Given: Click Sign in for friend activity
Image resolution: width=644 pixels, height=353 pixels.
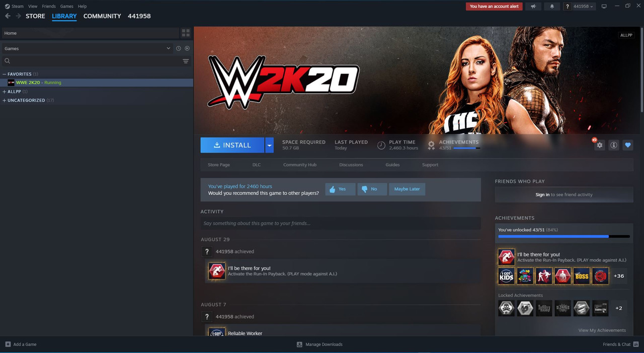Looking at the screenshot, I should pos(542,194).
